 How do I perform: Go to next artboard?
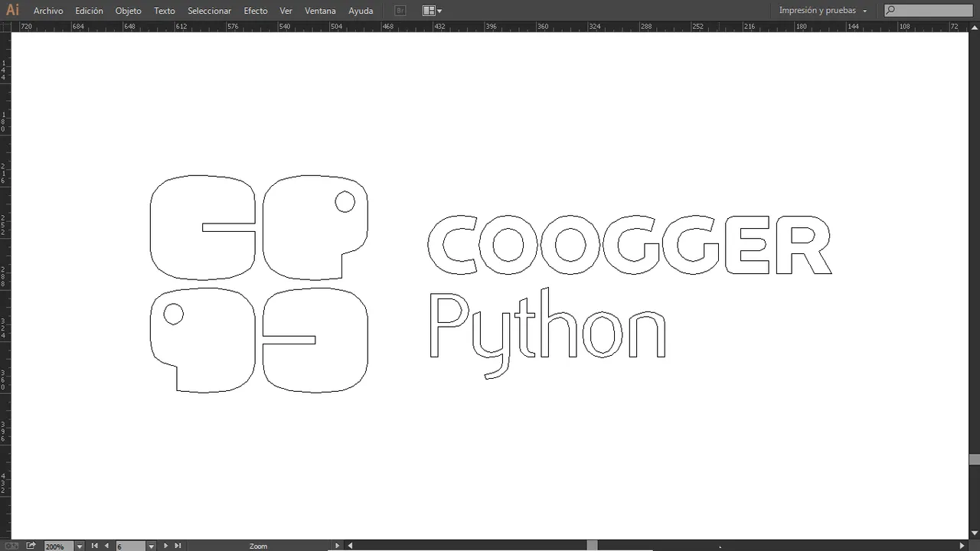(166, 546)
